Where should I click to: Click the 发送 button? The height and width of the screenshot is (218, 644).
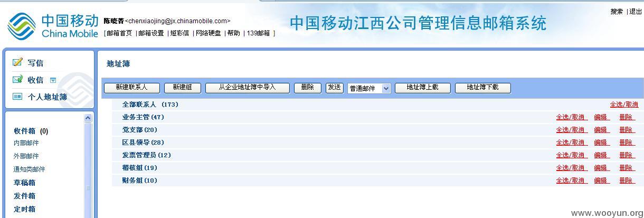[334, 88]
